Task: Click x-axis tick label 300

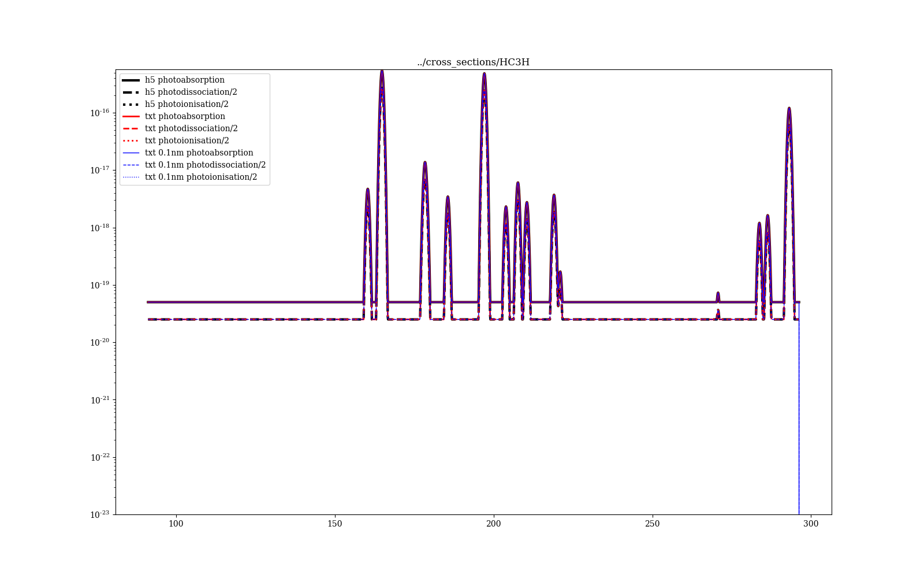Action: 811,524
